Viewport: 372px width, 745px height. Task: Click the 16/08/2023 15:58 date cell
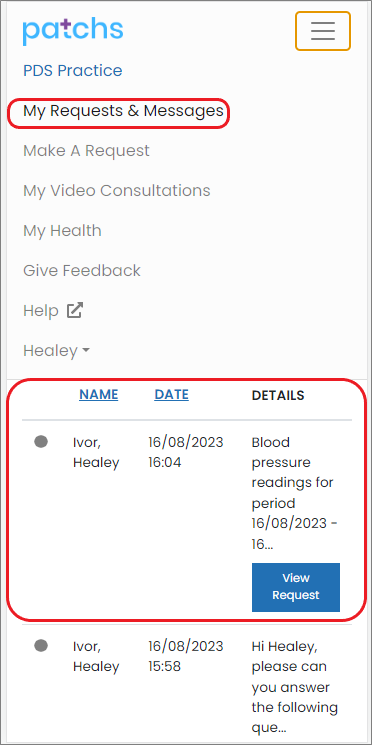tap(186, 656)
